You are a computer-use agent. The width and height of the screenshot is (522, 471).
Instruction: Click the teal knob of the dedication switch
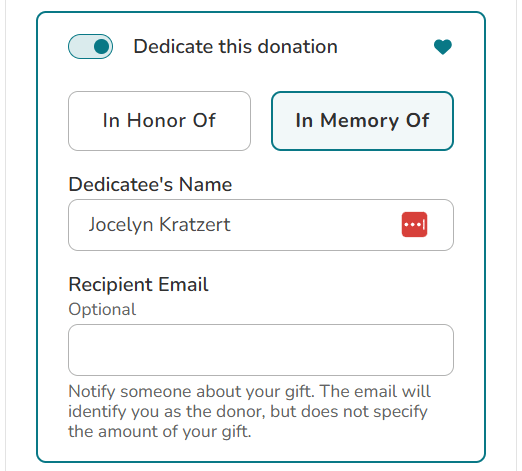coord(101,47)
